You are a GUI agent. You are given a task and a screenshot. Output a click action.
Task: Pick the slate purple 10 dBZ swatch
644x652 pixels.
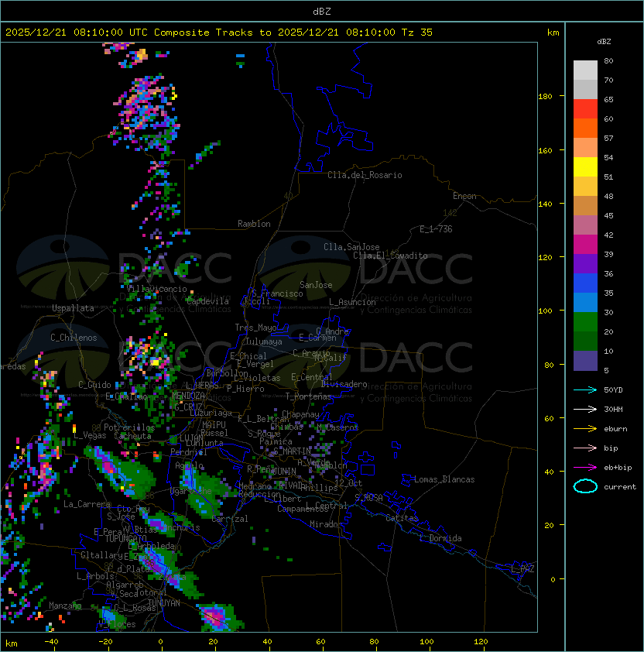pos(585,361)
